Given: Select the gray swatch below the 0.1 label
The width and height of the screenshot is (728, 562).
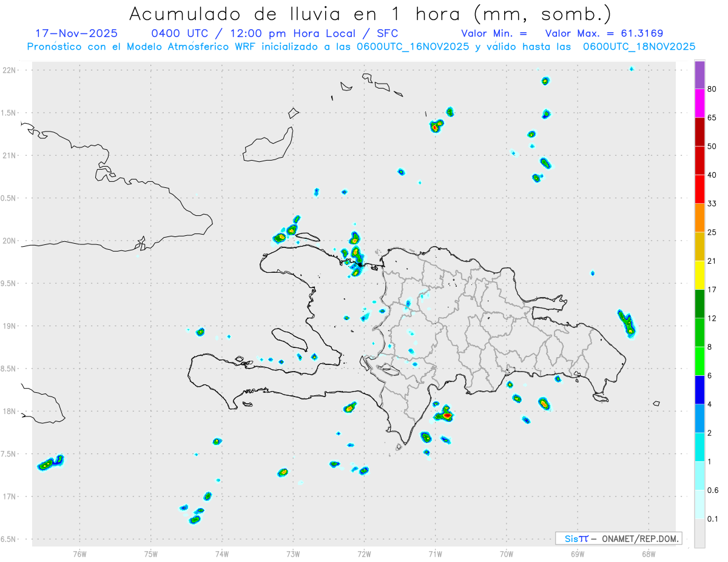Looking at the screenshot, I should [699, 534].
